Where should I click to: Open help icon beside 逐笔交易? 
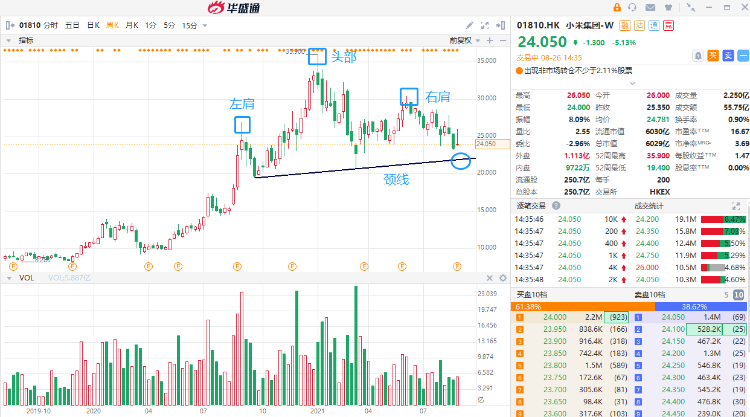tap(556, 206)
